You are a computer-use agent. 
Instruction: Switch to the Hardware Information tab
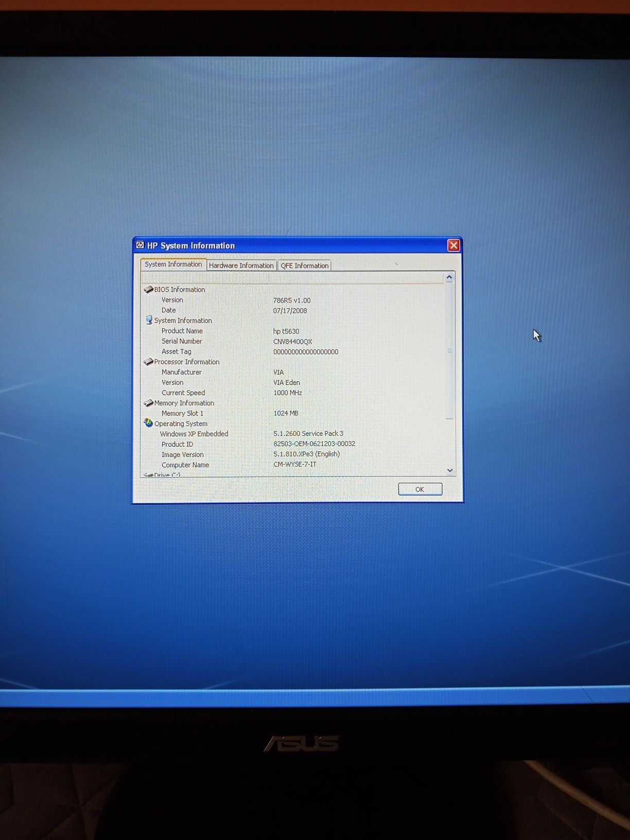pos(241,266)
